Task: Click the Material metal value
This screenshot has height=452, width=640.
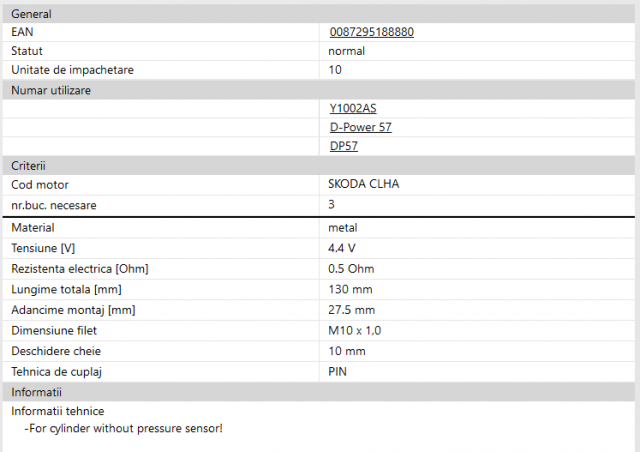Action: [x=343, y=227]
